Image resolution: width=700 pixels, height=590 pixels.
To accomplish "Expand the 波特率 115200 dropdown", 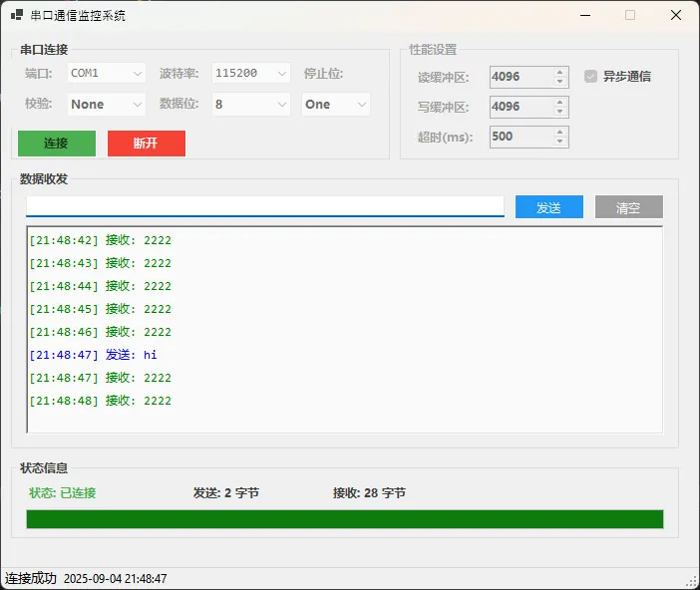I will [x=251, y=74].
